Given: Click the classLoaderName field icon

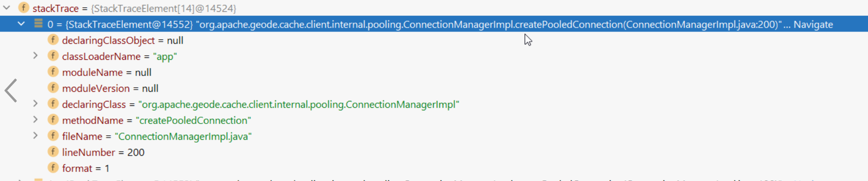Looking at the screenshot, I should pos(53,56).
